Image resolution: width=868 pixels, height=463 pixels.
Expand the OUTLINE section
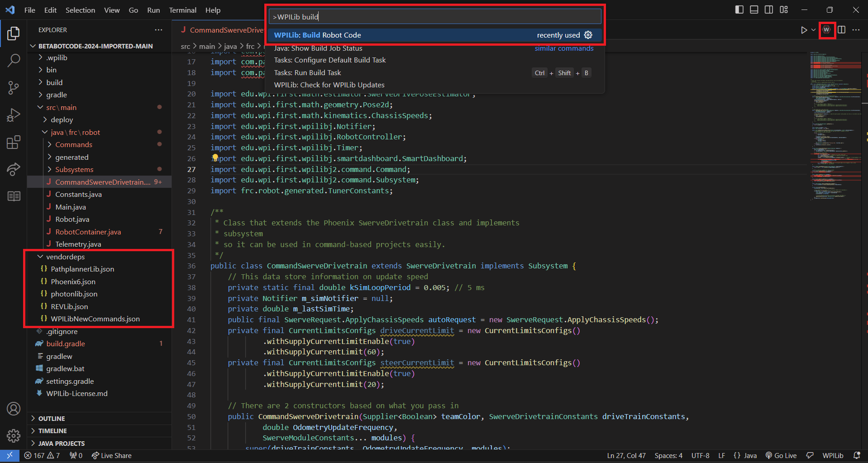[x=52, y=419]
